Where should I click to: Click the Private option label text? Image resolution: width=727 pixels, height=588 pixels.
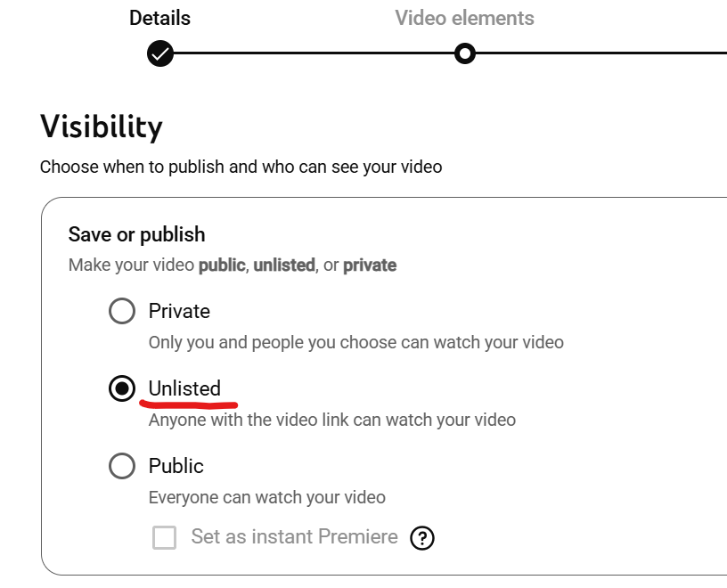tap(179, 312)
